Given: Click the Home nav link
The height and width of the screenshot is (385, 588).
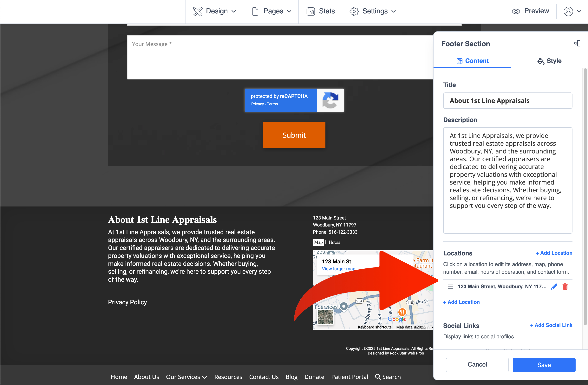Looking at the screenshot, I should pyautogui.click(x=119, y=377).
